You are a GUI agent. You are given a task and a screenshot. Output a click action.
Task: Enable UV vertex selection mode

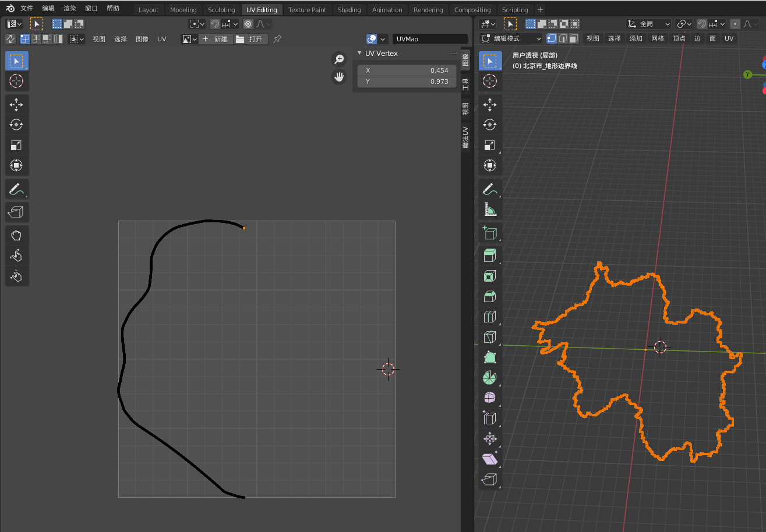25,39
